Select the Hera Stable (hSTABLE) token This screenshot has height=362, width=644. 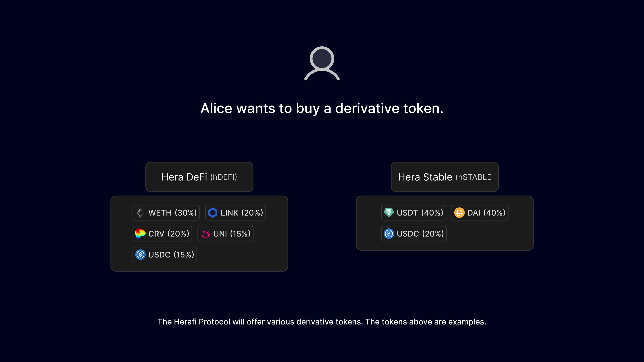445,177
